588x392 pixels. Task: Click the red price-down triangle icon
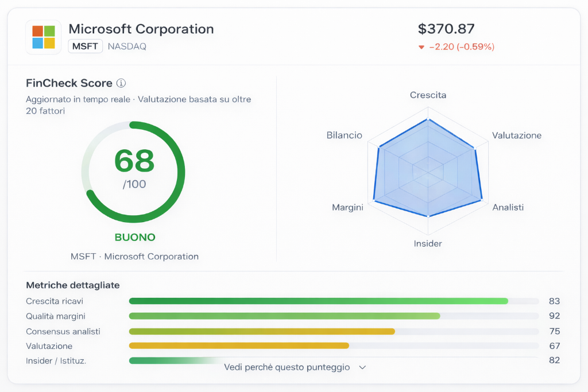(x=421, y=47)
